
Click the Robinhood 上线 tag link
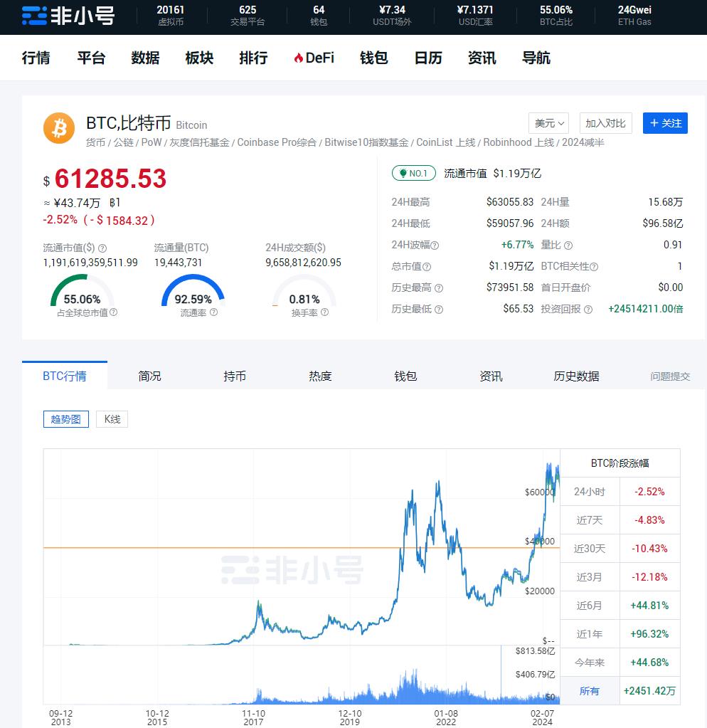[x=519, y=142]
